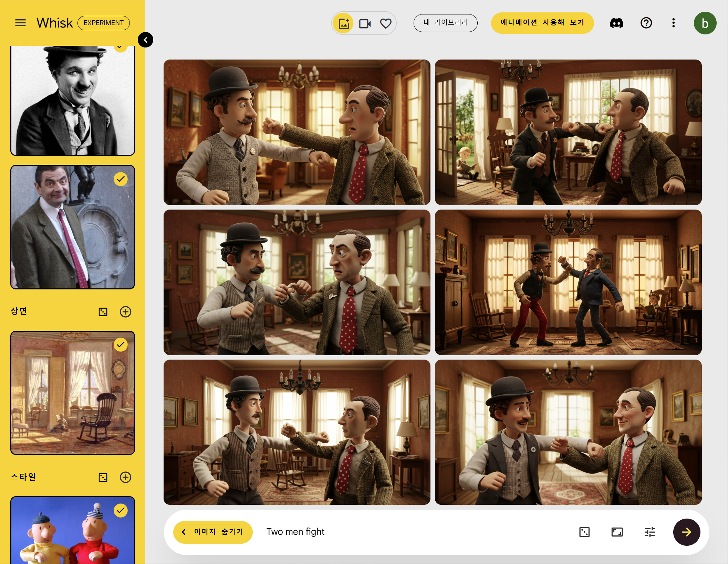Open the hamburger navigation menu

(21, 23)
